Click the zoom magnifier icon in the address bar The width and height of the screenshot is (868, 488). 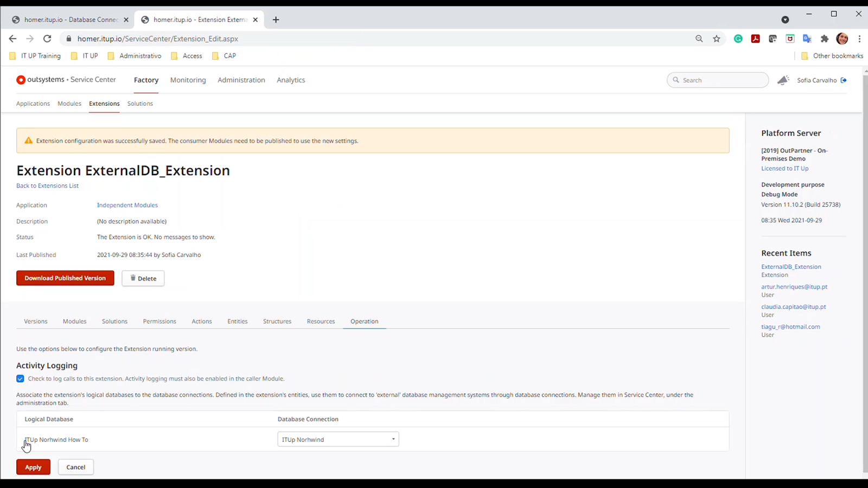(x=699, y=38)
